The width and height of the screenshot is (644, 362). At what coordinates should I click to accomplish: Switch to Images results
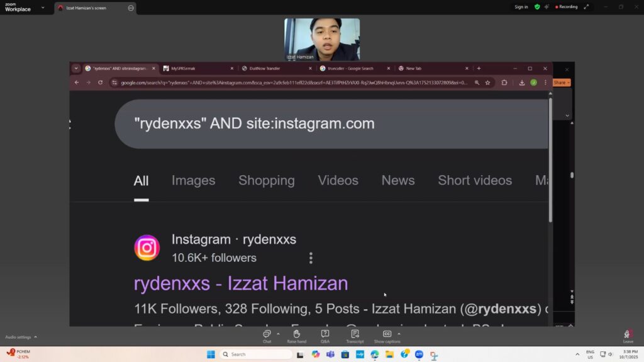pyautogui.click(x=194, y=180)
